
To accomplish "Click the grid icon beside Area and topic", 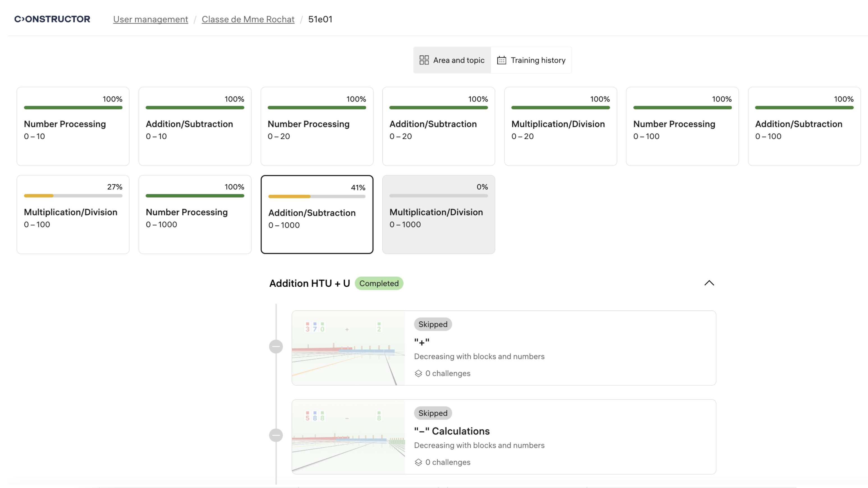I will coord(424,60).
